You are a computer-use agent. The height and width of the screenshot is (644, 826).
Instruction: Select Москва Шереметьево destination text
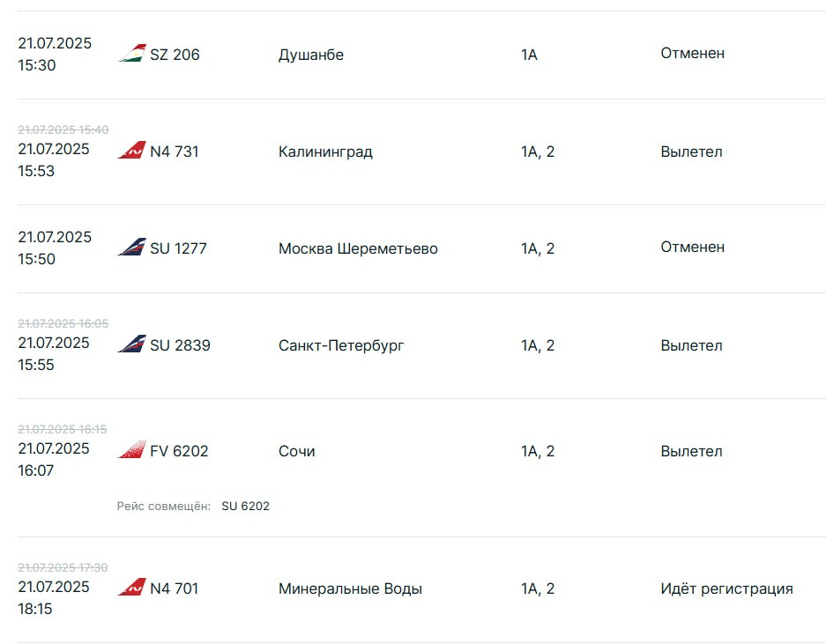(358, 248)
